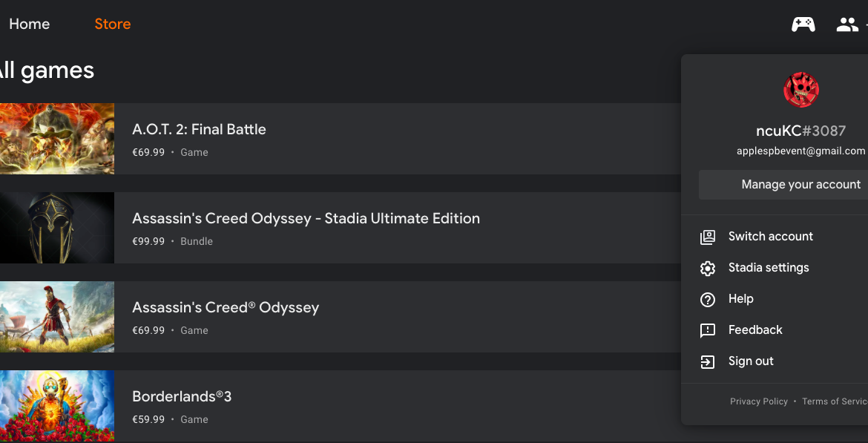Viewport: 868px width, 443px height.
Task: Click the red skull profile avatar
Action: coord(801,90)
